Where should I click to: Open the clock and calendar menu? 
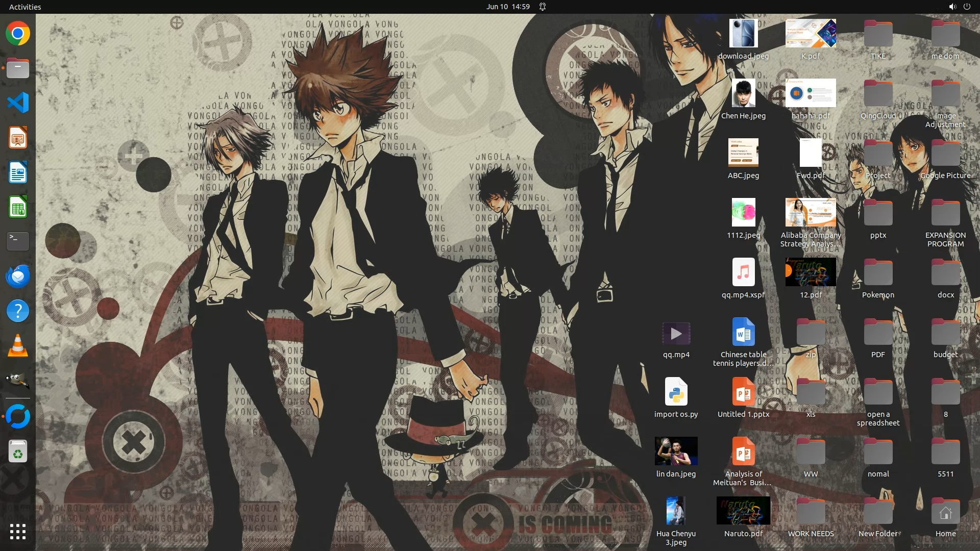tap(507, 7)
